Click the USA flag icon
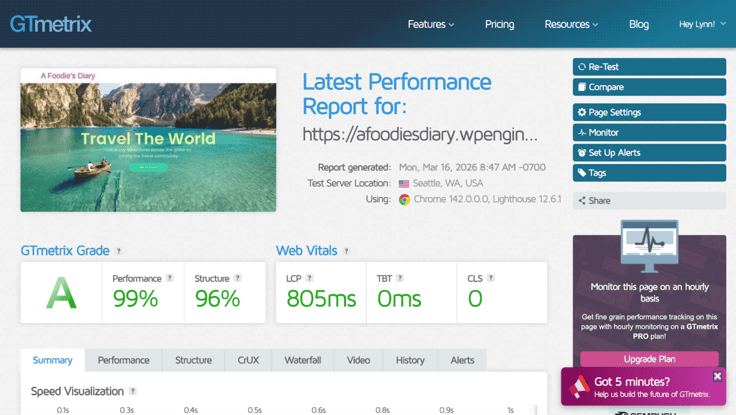736x415 pixels. coord(404,184)
